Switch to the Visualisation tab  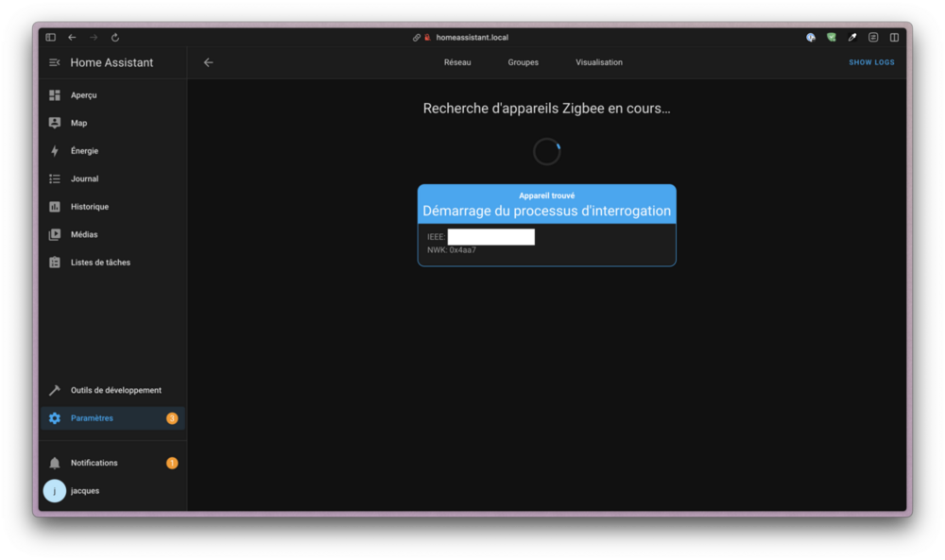pyautogui.click(x=599, y=62)
